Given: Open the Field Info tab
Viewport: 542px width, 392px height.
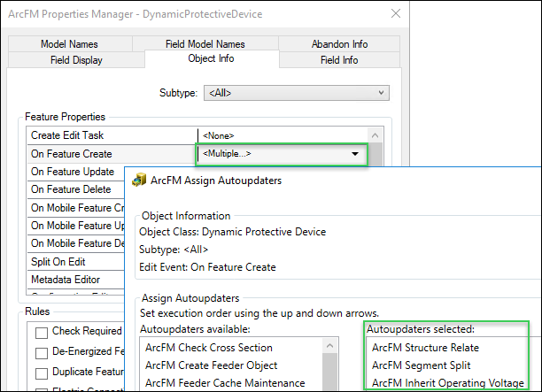Looking at the screenshot, I should [339, 60].
